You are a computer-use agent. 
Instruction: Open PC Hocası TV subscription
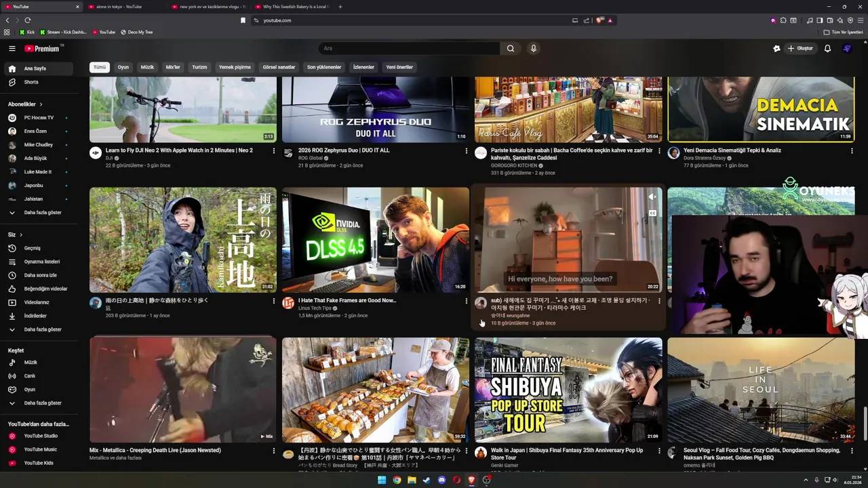(39, 118)
